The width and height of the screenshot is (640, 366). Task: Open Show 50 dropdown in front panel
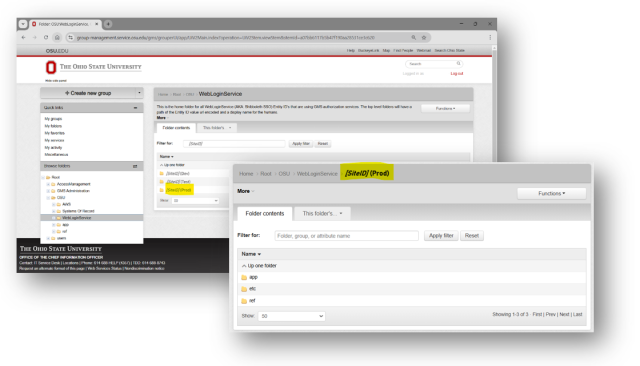click(x=291, y=316)
